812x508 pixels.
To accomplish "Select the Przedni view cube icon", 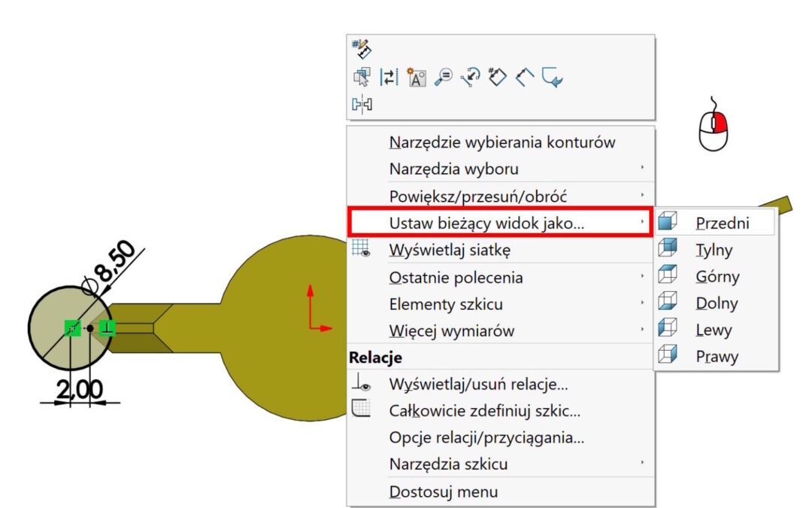I will tap(667, 223).
